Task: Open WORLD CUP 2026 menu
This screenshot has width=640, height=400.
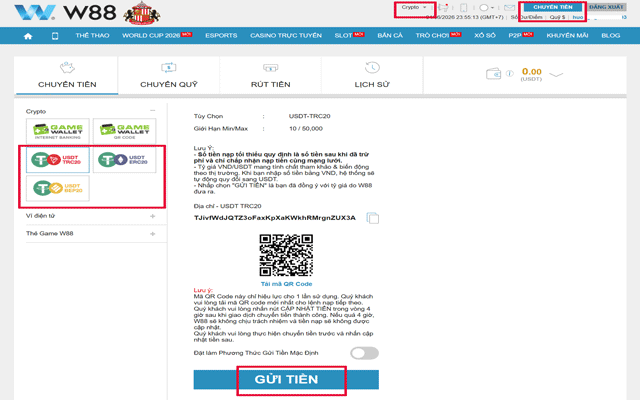Action: pyautogui.click(x=157, y=36)
